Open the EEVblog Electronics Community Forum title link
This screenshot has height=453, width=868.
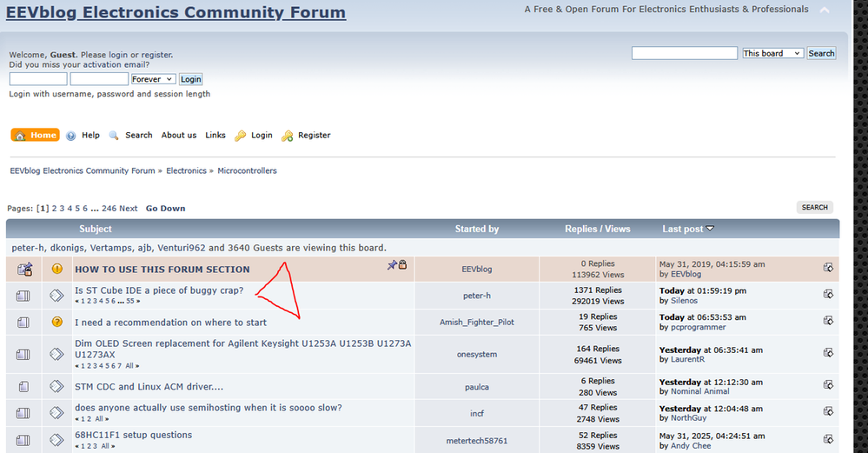pyautogui.click(x=176, y=12)
